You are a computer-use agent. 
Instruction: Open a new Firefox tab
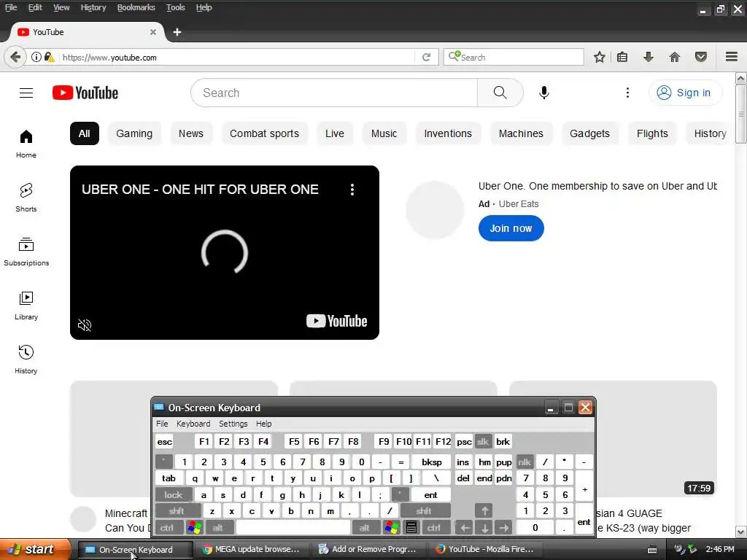[x=177, y=32]
